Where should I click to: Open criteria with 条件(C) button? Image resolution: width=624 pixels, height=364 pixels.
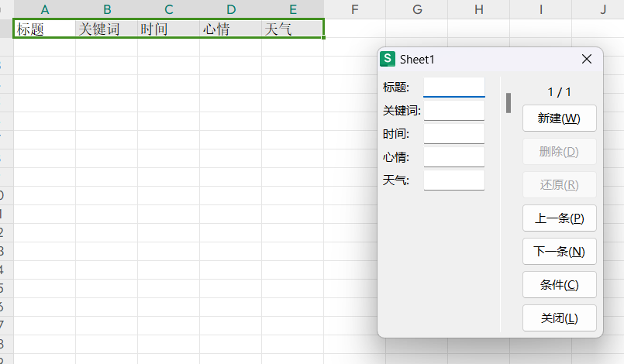point(559,285)
